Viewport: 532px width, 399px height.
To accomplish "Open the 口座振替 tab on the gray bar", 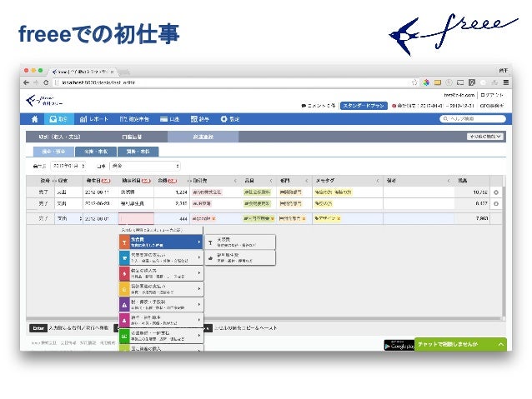I will pos(132,137).
